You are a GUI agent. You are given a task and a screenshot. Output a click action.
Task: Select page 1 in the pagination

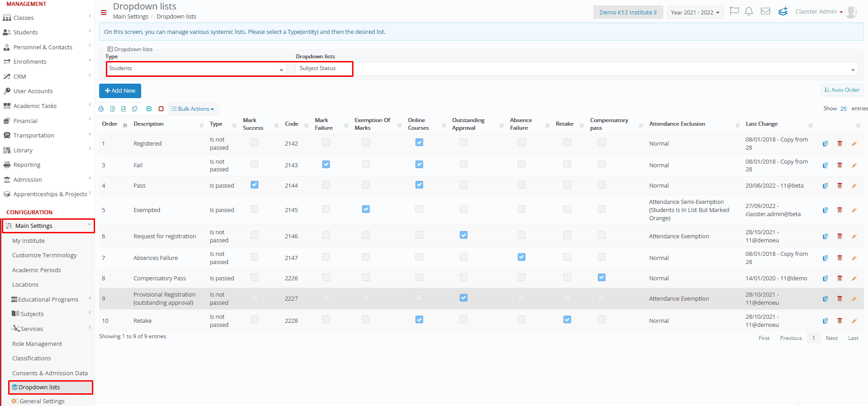pyautogui.click(x=814, y=338)
